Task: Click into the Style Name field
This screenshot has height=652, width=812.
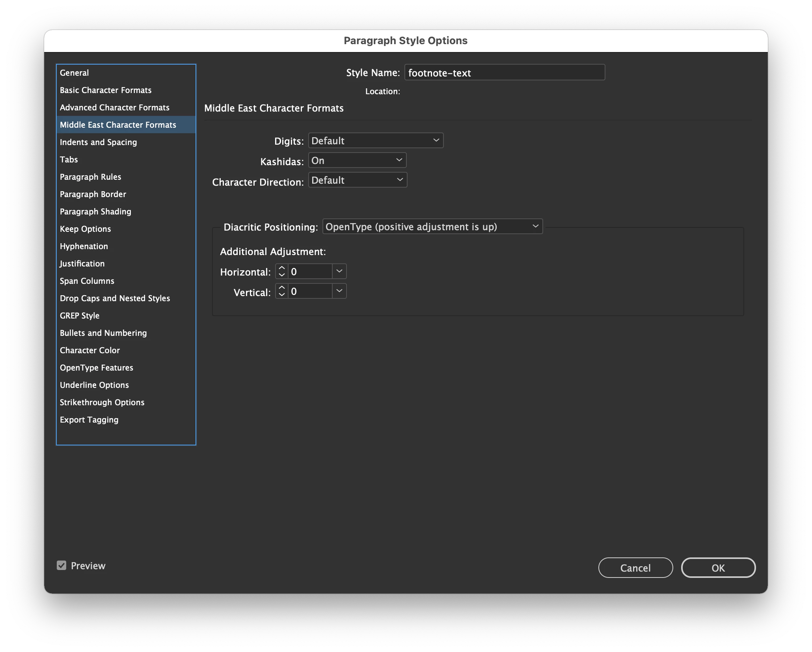Action: tap(505, 73)
